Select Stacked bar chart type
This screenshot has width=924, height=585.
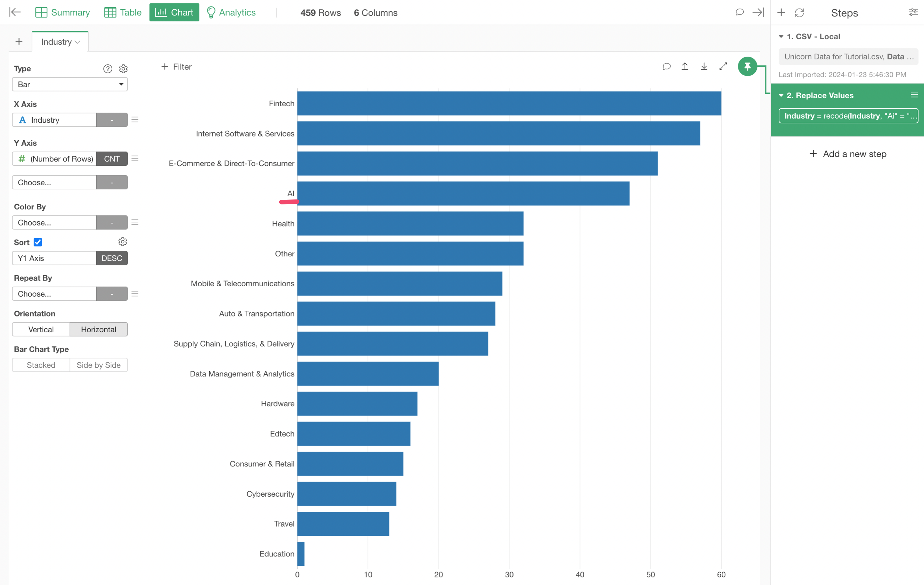[x=41, y=365]
